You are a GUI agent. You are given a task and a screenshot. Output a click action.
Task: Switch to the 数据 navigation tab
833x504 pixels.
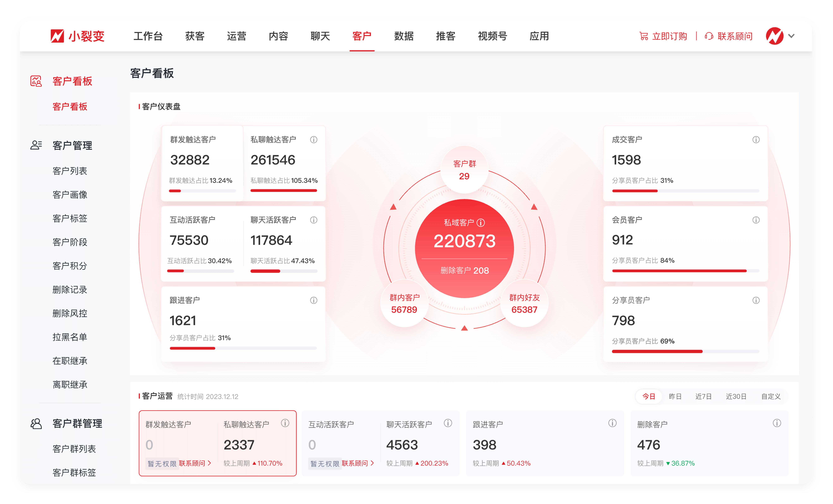tap(404, 36)
